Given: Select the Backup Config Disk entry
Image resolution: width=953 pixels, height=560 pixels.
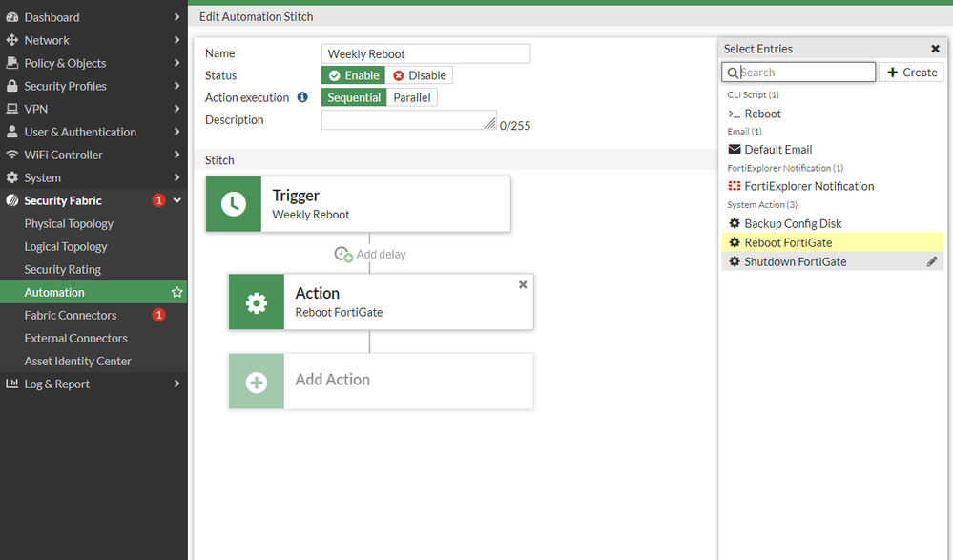Looking at the screenshot, I should click(793, 224).
